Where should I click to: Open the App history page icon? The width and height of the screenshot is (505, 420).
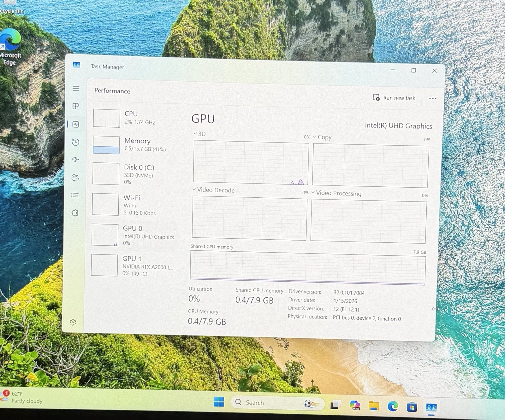[x=75, y=142]
